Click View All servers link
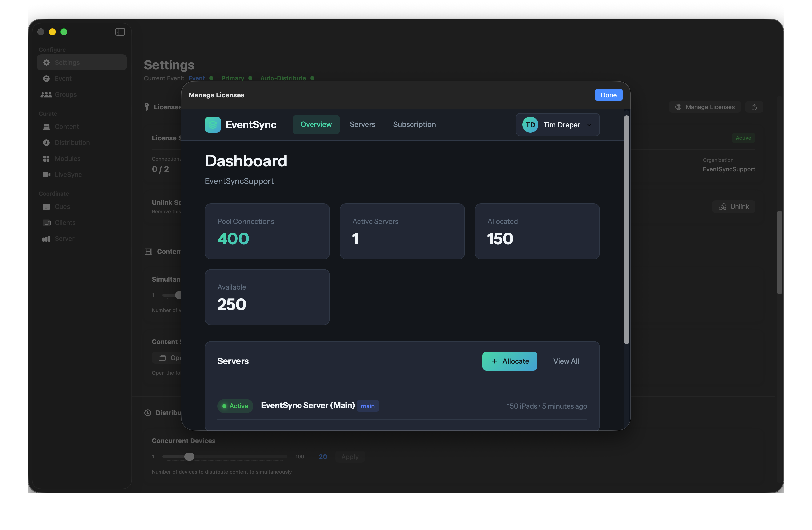Viewport: 812px width, 530px height. click(566, 361)
